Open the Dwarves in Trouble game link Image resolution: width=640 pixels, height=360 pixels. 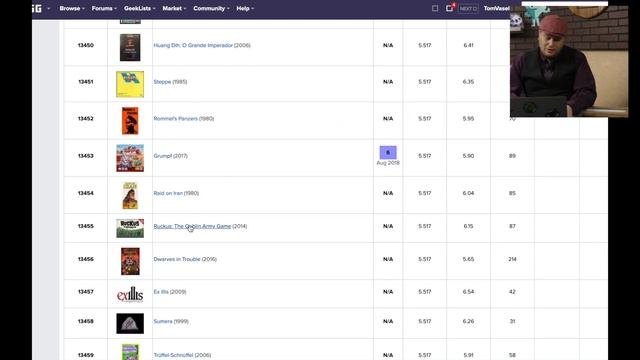tap(177, 259)
